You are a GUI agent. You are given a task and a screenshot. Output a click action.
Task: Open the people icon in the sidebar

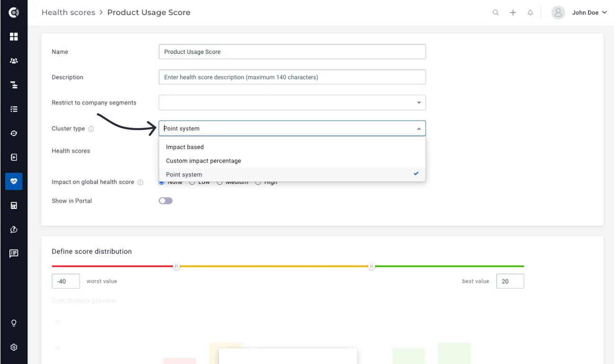pos(14,61)
